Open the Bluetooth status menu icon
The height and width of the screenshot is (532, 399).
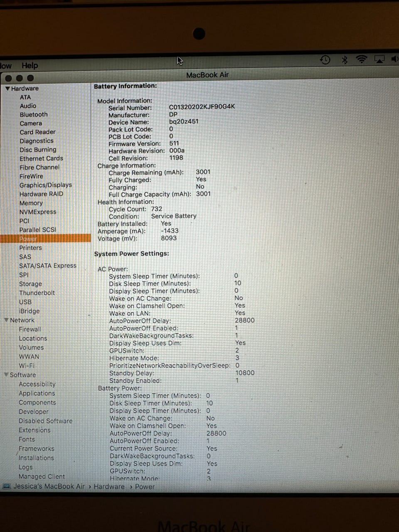coord(345,60)
